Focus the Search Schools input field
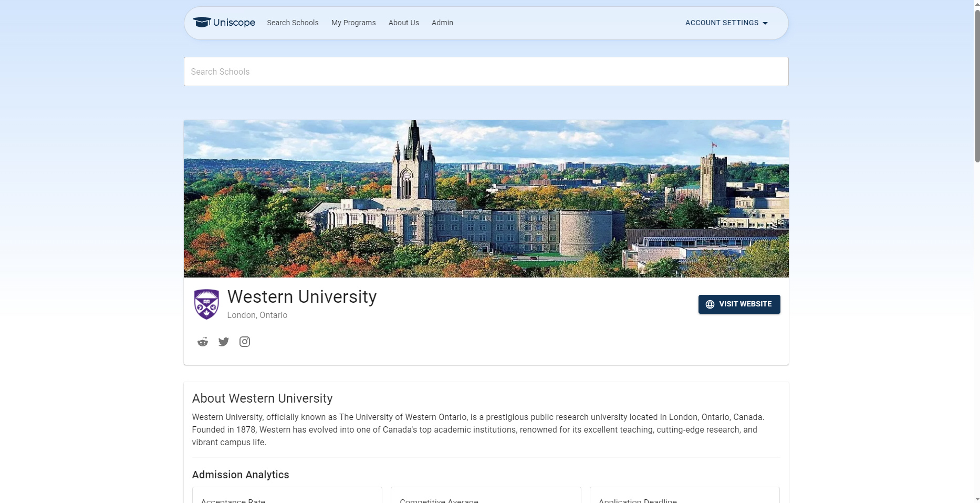 coord(486,71)
